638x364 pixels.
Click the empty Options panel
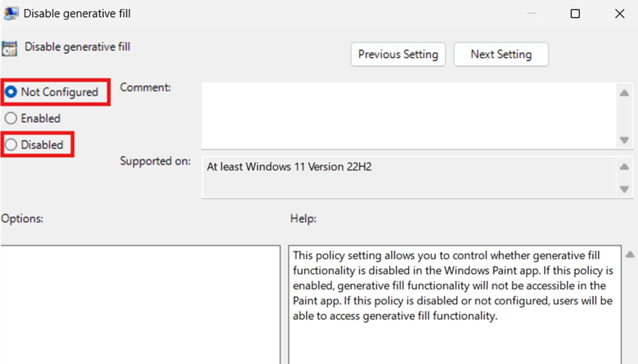[139, 303]
